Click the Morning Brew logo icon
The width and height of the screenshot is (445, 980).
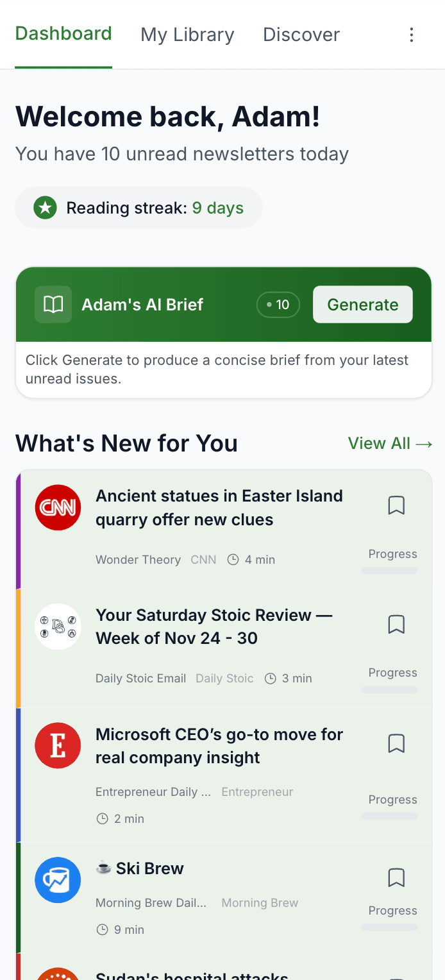58,880
